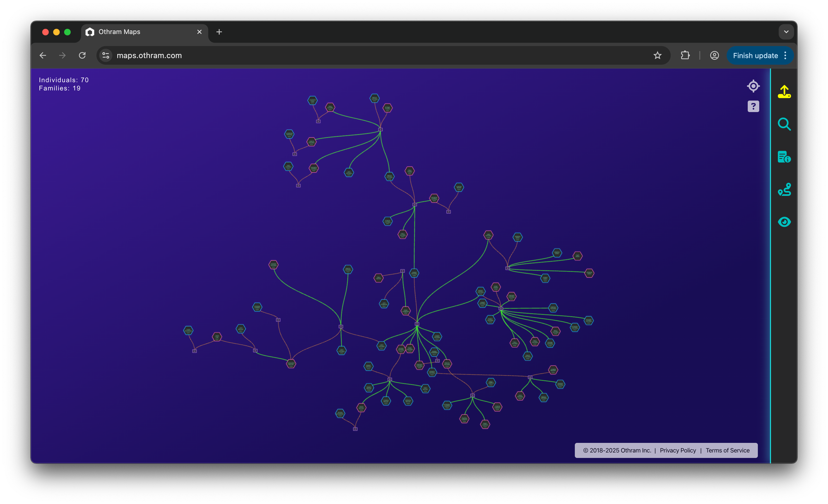The image size is (828, 504).
Task: View site information icon in the address bar
Action: (x=106, y=55)
